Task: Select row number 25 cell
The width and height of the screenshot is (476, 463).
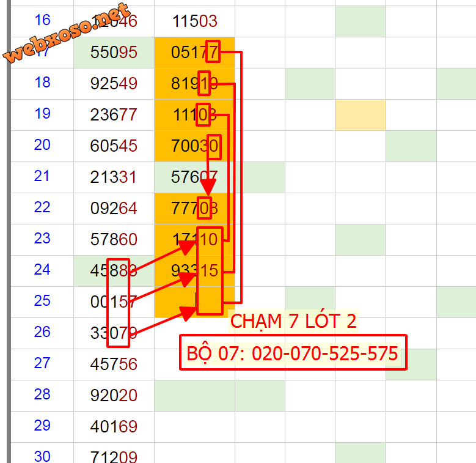Action: pyautogui.click(x=42, y=302)
